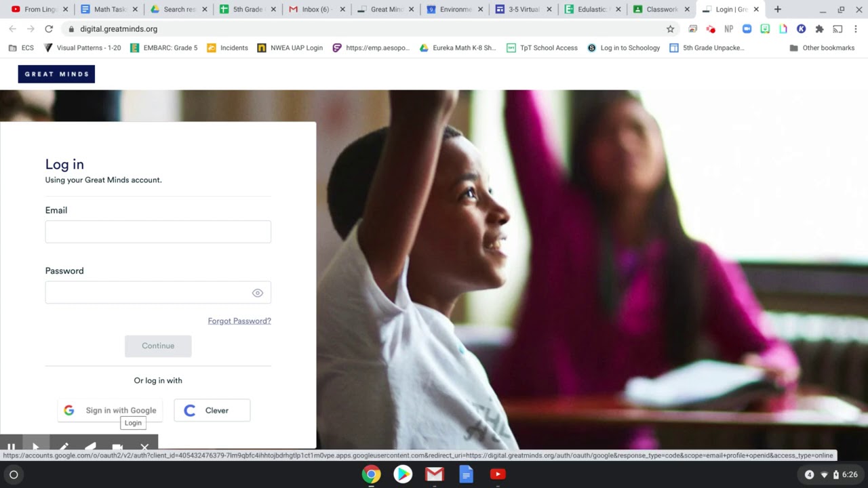This screenshot has height=488, width=868.
Task: Log in with Clever
Action: tap(212, 410)
